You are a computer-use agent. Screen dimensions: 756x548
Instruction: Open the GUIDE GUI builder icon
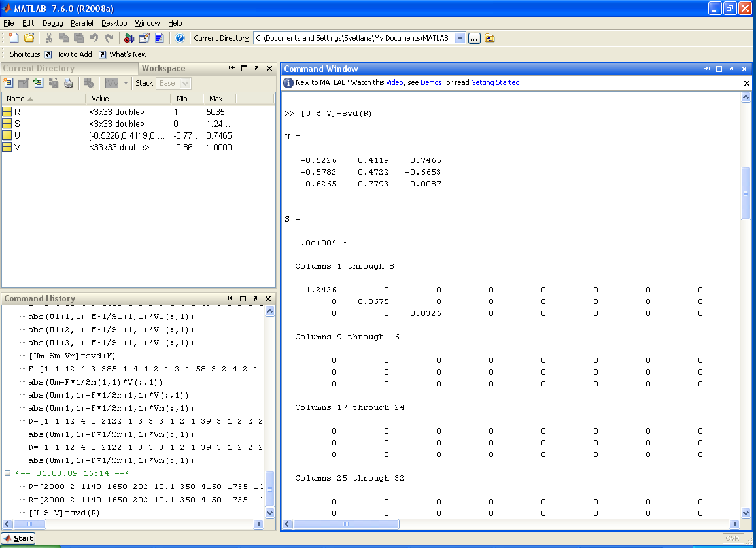point(144,37)
